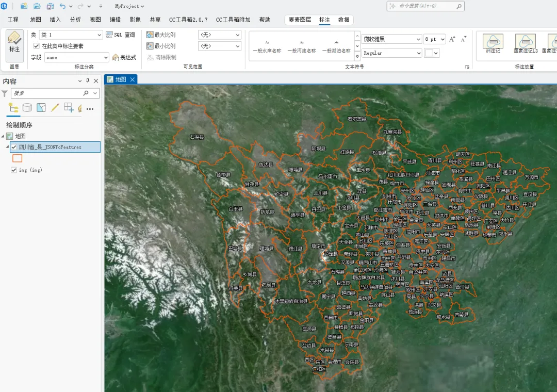Close the 地图 map view tab
The image size is (557, 392).
pos(133,79)
